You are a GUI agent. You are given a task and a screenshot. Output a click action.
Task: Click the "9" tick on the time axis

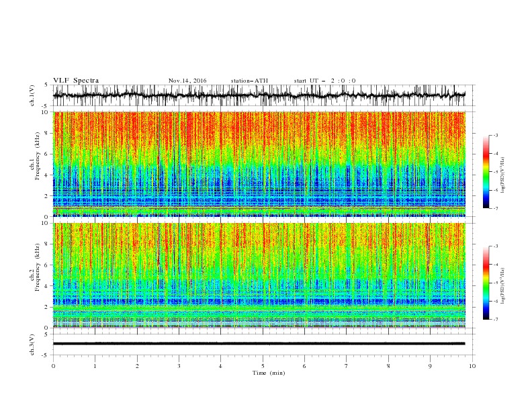tap(430, 366)
